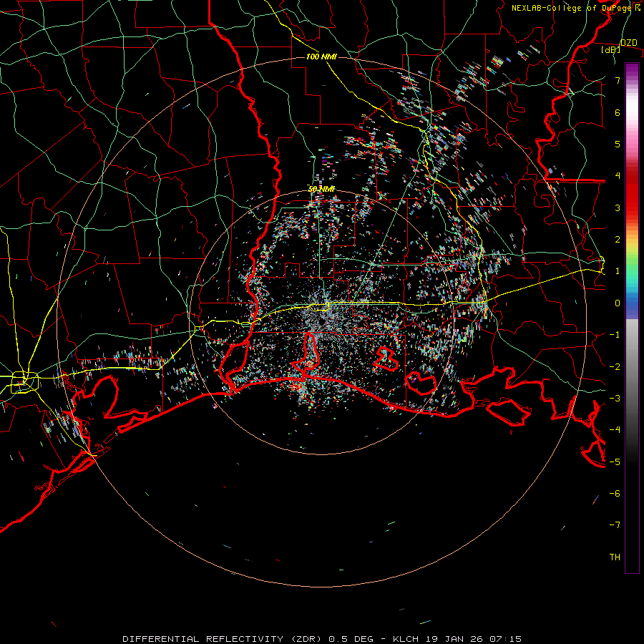Click the 50 NMI range ring label
The height and width of the screenshot is (644, 644).
pos(321,189)
